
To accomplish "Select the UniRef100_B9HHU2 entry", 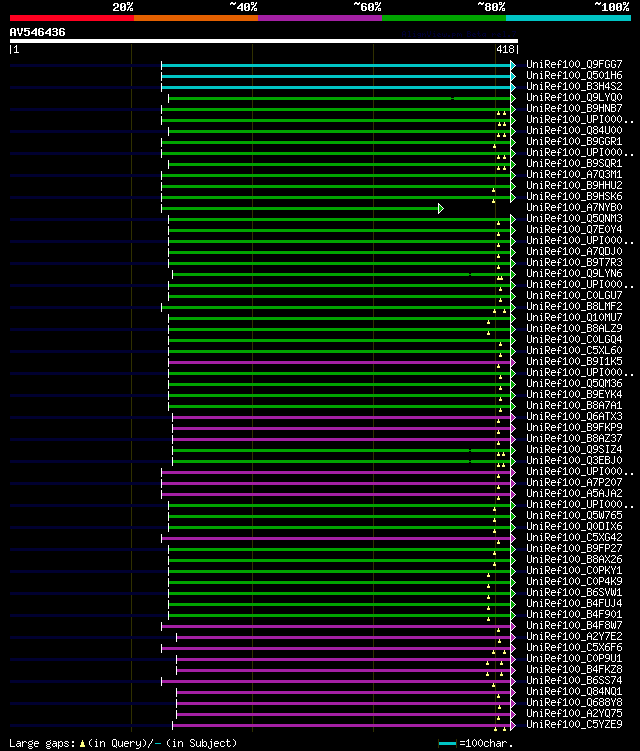I will [574, 185].
